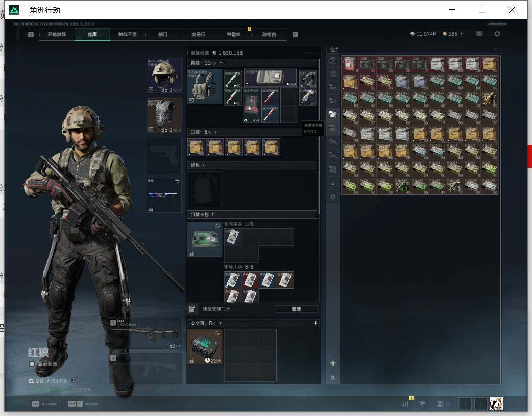Select the first stash category icon
Screen dimensions: 532x416
click(333, 61)
